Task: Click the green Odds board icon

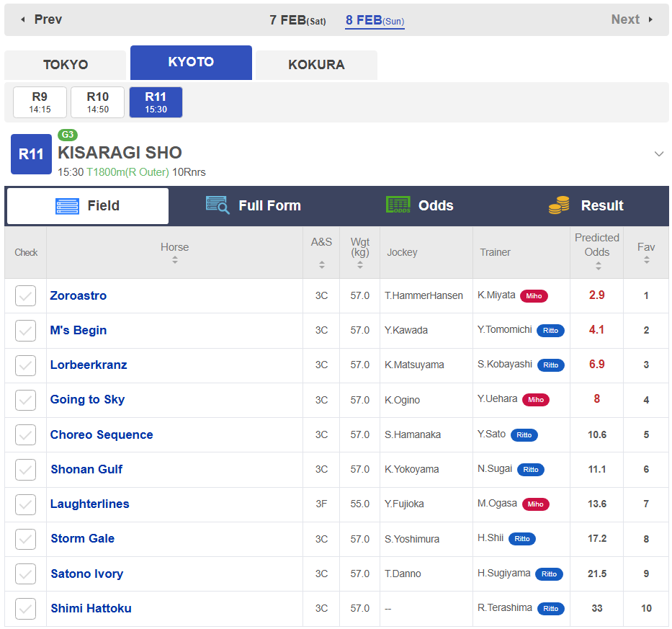Action: click(x=398, y=205)
